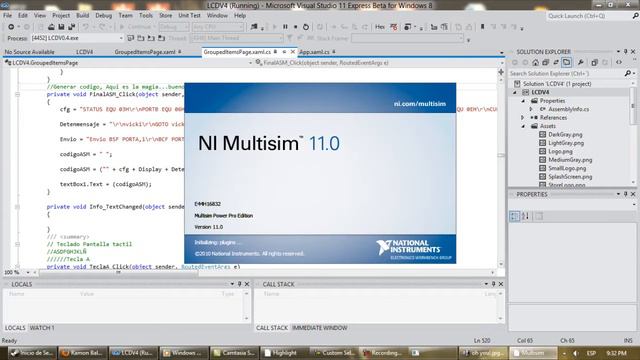Screen dimensions: 640x360
Task: Open the Debug menu
Action: click(x=103, y=16)
